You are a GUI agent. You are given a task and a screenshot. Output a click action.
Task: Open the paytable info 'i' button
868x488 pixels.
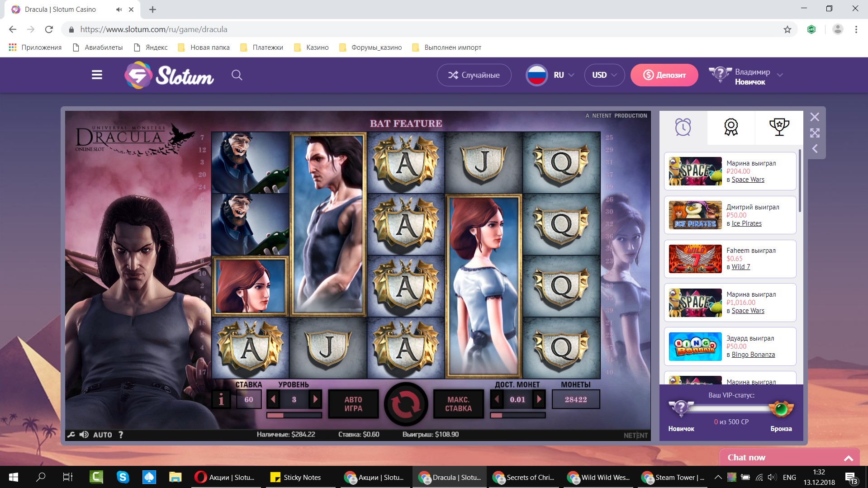pos(221,400)
